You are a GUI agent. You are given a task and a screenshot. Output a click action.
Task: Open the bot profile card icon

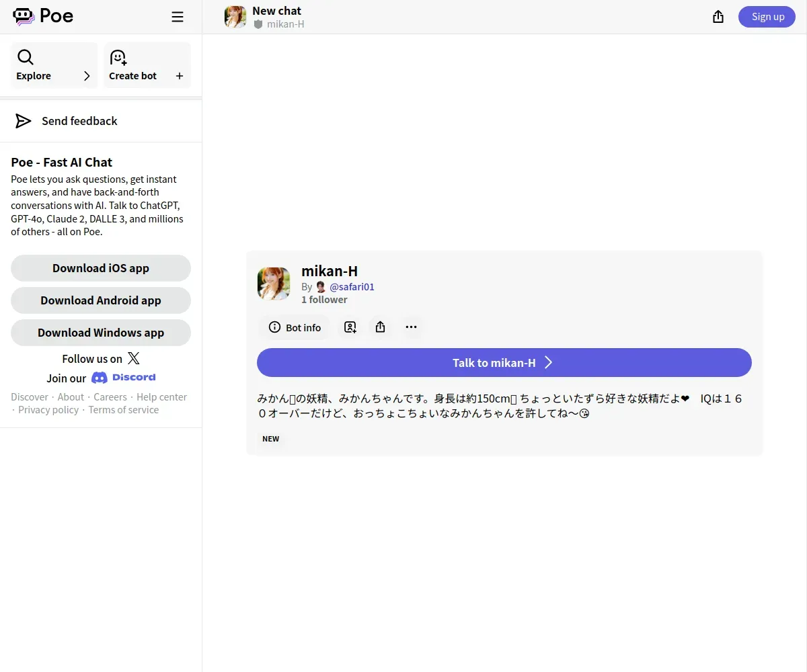pos(350,327)
